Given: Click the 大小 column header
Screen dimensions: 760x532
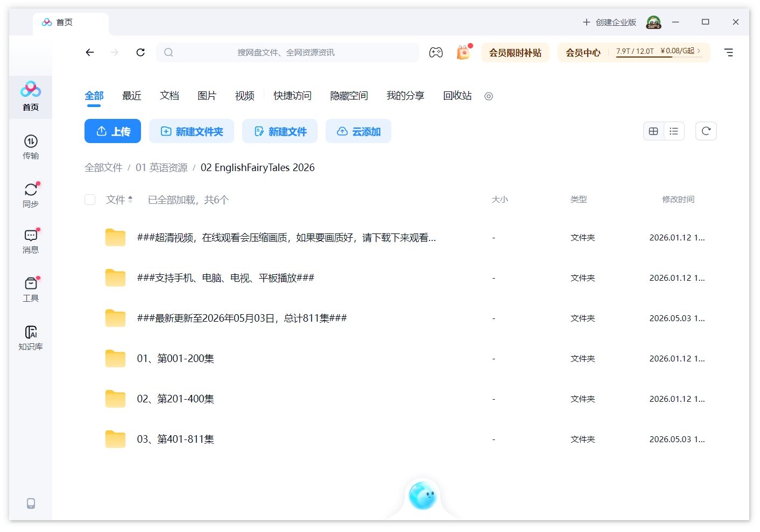Looking at the screenshot, I should point(499,200).
